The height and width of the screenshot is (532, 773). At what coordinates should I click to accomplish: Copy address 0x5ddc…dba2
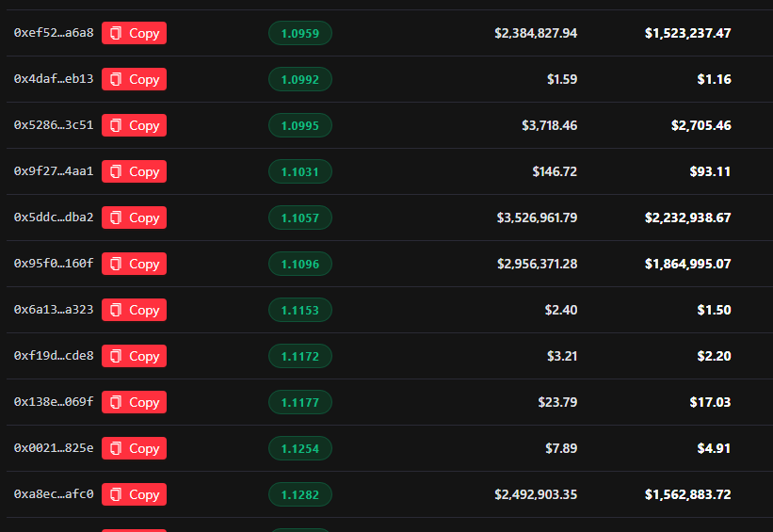click(134, 218)
